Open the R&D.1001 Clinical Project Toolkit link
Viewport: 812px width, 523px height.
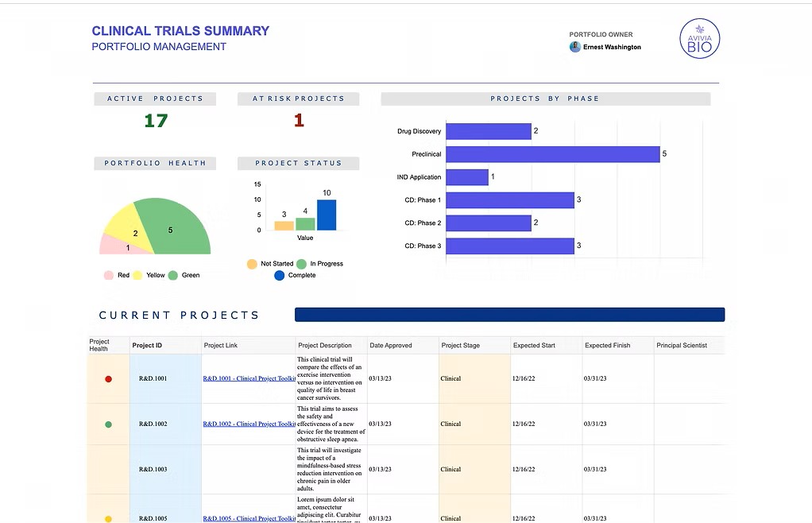pyautogui.click(x=249, y=379)
